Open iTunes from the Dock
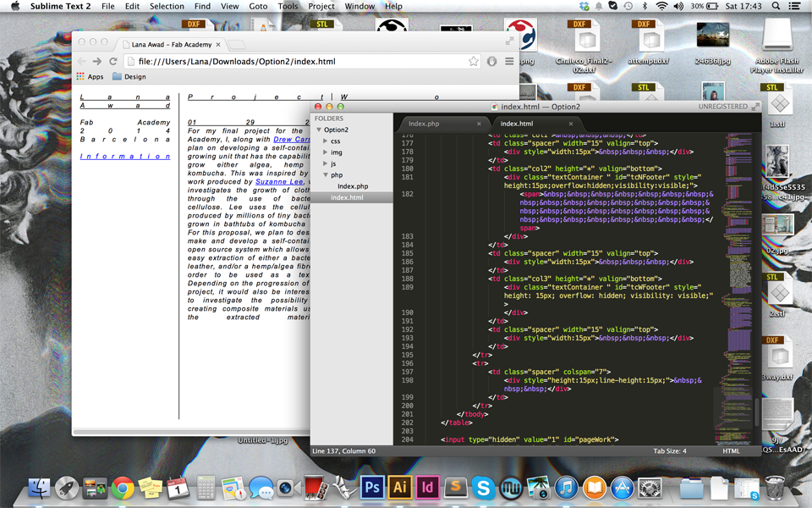This screenshot has height=508, width=812. (567, 488)
